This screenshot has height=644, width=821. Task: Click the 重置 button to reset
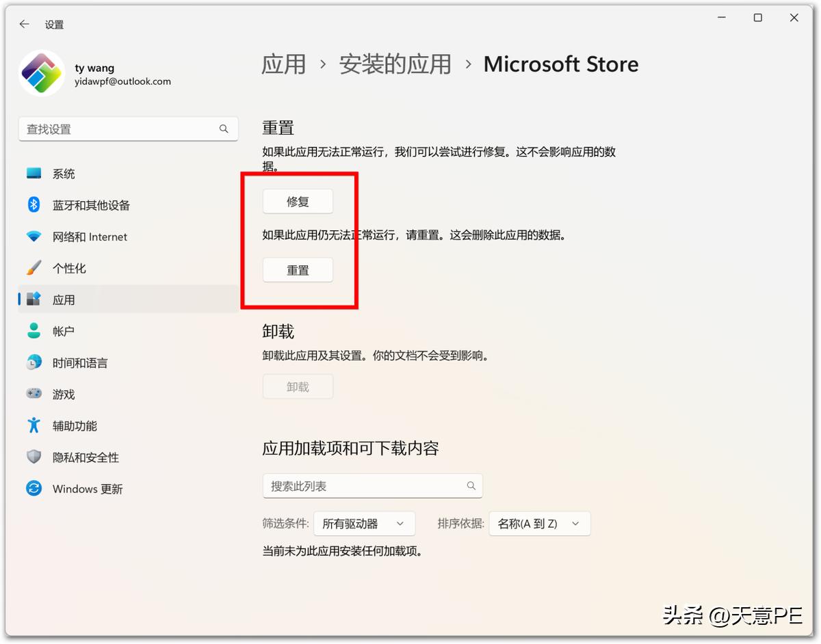[x=298, y=269]
